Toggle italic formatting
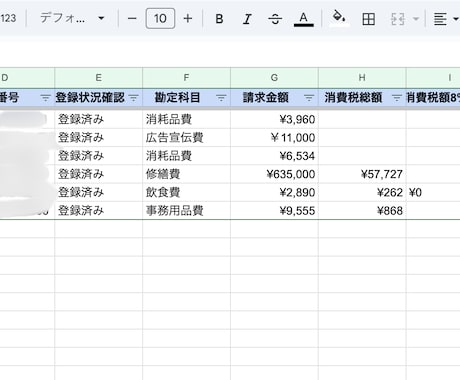 [x=247, y=19]
